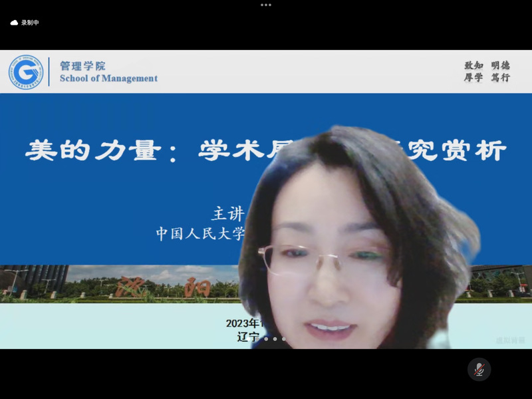Tap the 2023年 date text
532x399 pixels.
(x=238, y=323)
